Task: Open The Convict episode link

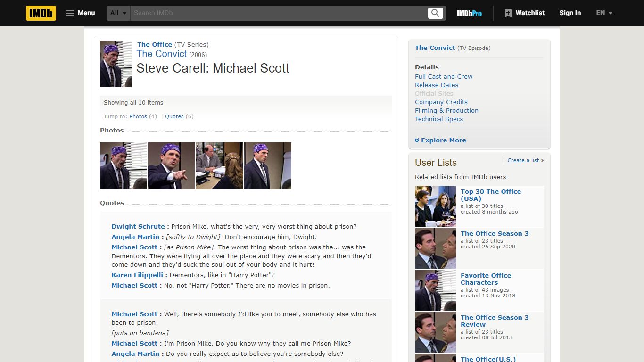Action: (161, 54)
